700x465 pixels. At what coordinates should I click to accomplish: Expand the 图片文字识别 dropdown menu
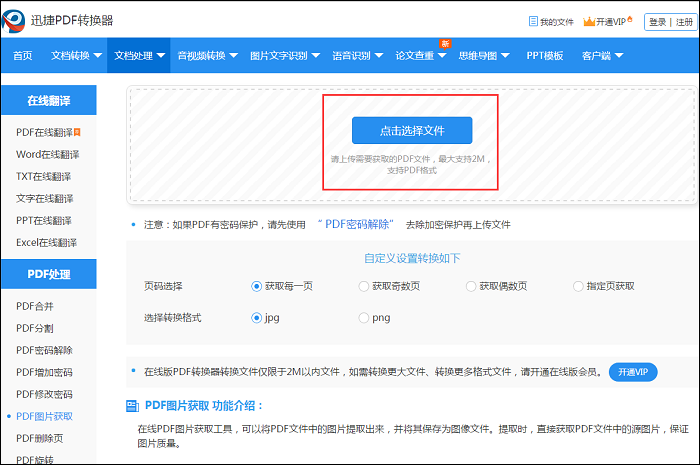click(284, 56)
